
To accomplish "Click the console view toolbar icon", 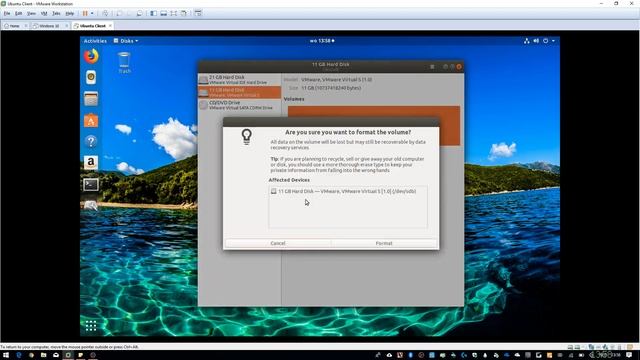I will tap(198, 13).
